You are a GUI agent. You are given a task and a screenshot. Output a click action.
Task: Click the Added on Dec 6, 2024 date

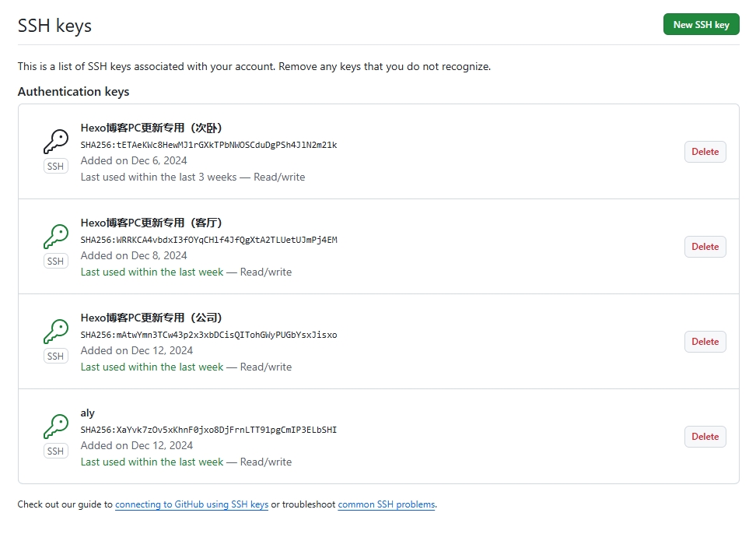pyautogui.click(x=134, y=160)
